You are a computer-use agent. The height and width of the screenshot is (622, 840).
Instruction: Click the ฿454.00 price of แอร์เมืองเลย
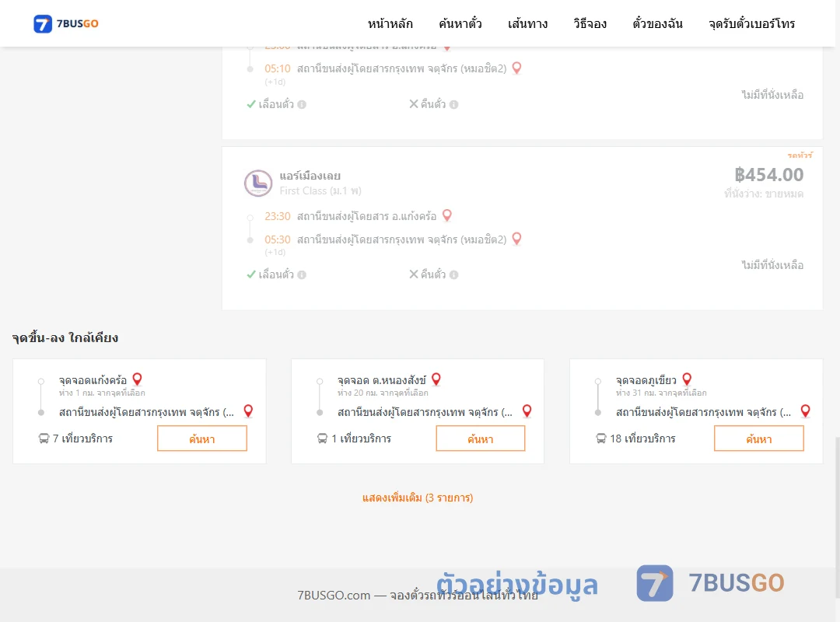[x=768, y=175]
